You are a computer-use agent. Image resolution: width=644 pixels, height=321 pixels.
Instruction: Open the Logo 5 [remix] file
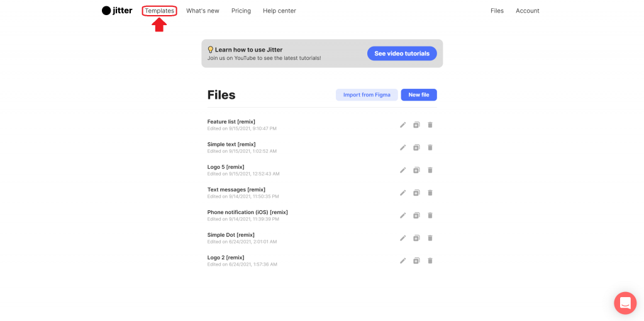pos(226,167)
